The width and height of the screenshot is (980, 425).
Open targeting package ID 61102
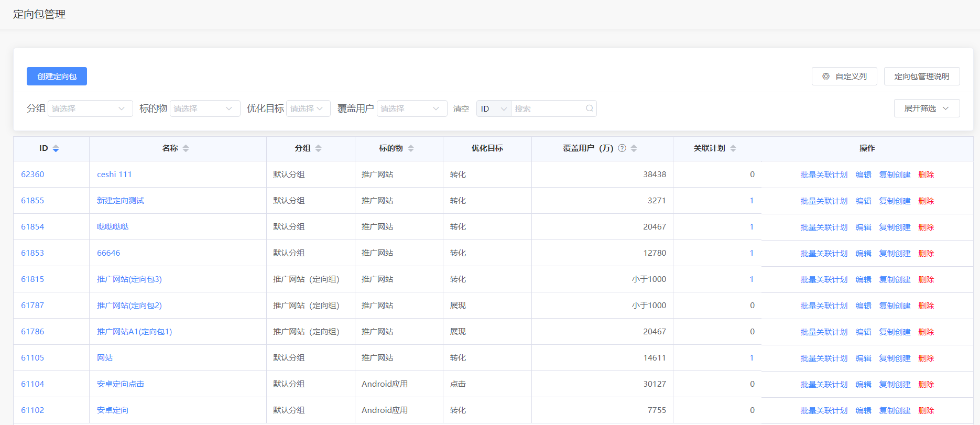(x=32, y=410)
